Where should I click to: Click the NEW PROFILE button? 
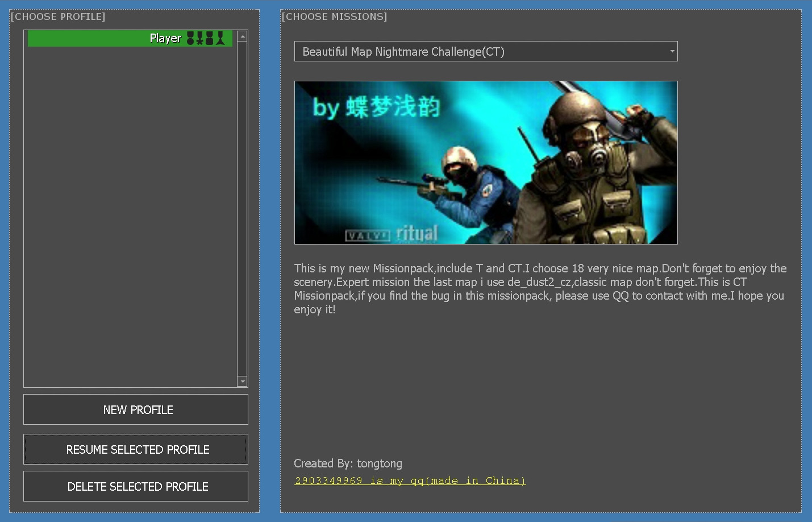click(136, 409)
